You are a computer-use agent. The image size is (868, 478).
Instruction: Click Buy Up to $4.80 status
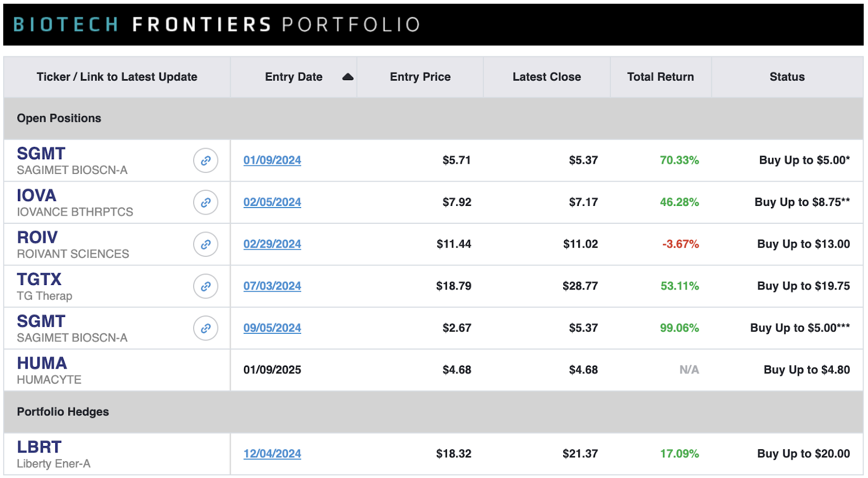807,370
